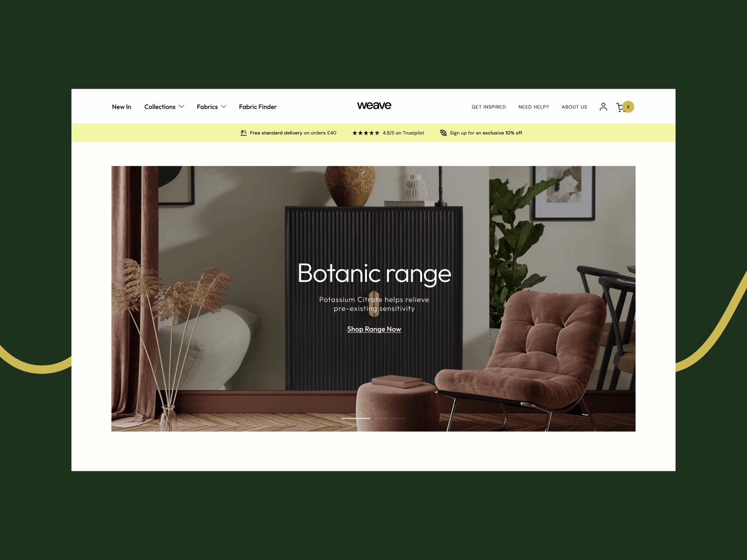747x560 pixels.
Task: Go to Get Inspired page
Action: point(488,107)
